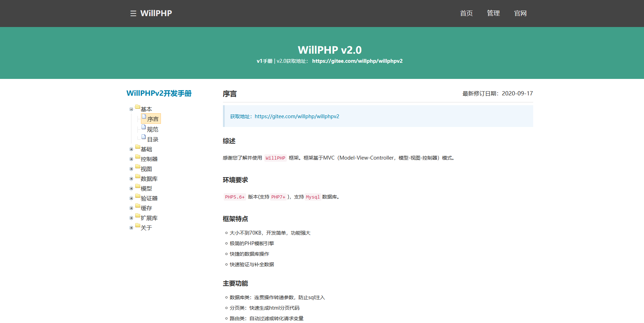644x323 pixels.
Task: Select the 目录 page in the tree
Action: [152, 139]
